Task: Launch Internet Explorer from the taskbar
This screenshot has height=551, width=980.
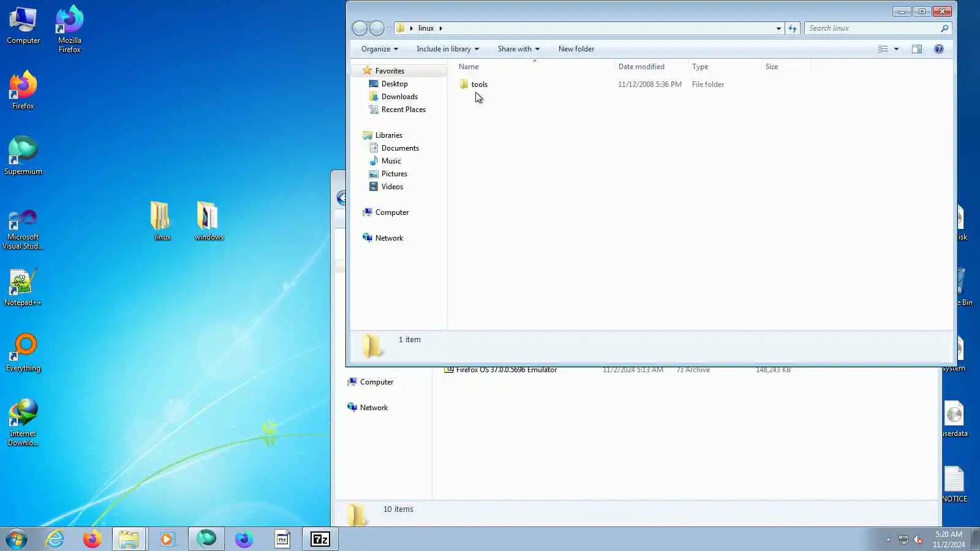Action: tap(55, 539)
